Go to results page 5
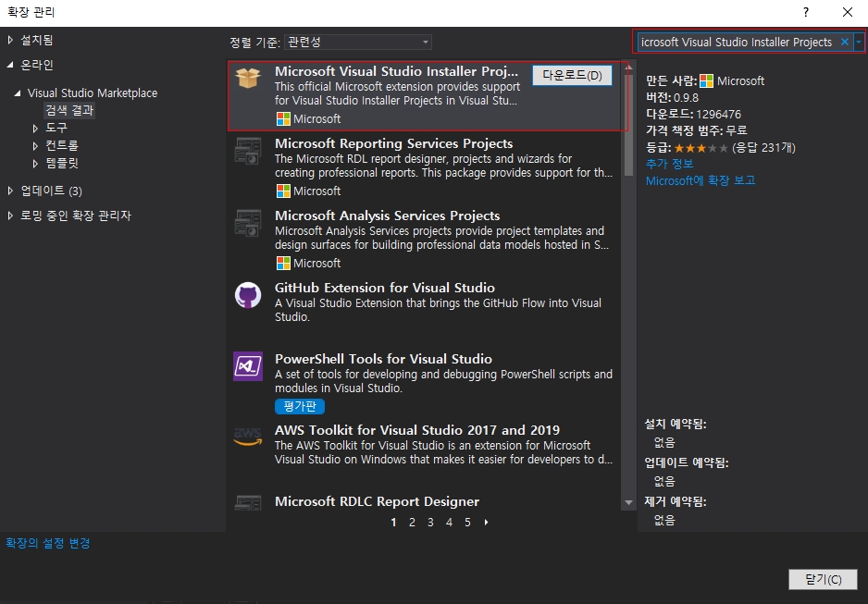Viewport: 868px width, 604px height. point(467,522)
